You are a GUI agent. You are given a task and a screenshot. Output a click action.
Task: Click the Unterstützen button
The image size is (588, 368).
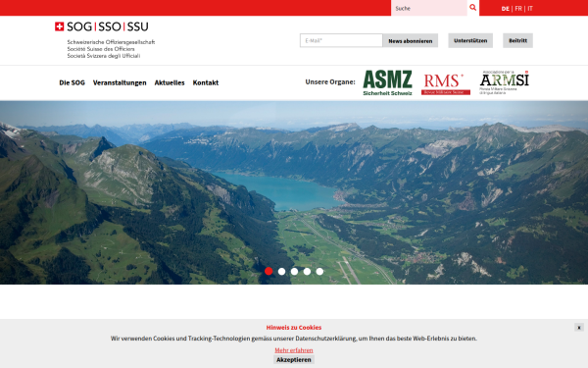[470, 40]
